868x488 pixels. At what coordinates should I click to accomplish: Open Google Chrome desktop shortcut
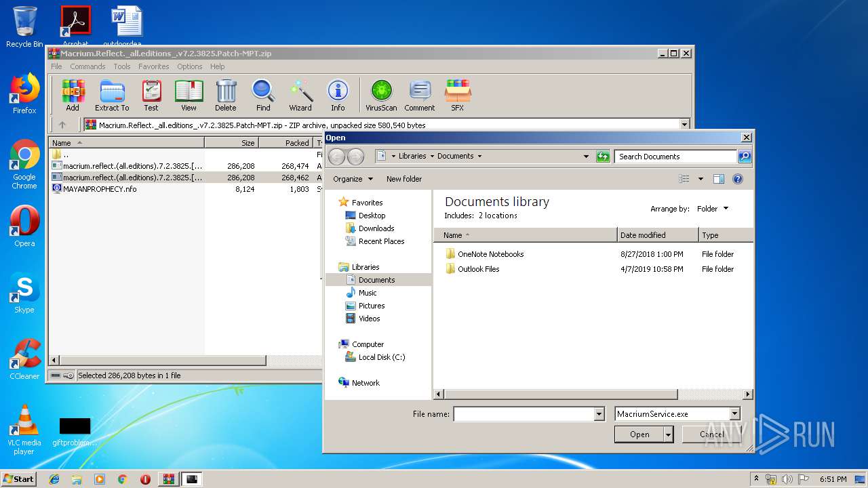coord(24,164)
